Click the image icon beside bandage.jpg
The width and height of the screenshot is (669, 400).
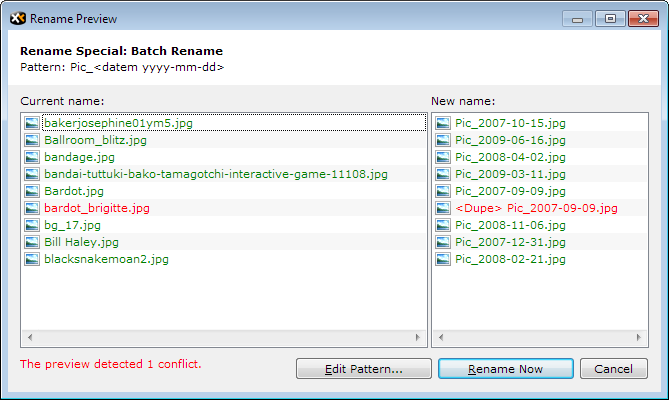click(32, 157)
